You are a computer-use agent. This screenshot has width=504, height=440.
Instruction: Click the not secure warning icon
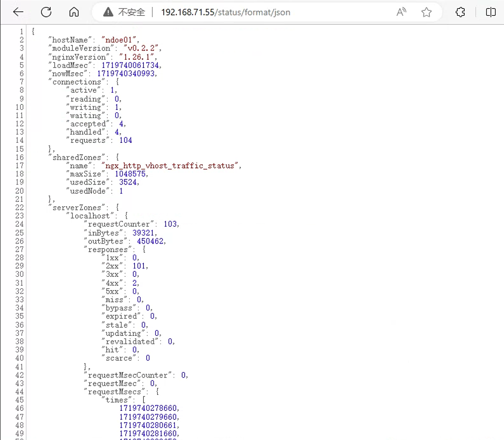[x=109, y=12]
